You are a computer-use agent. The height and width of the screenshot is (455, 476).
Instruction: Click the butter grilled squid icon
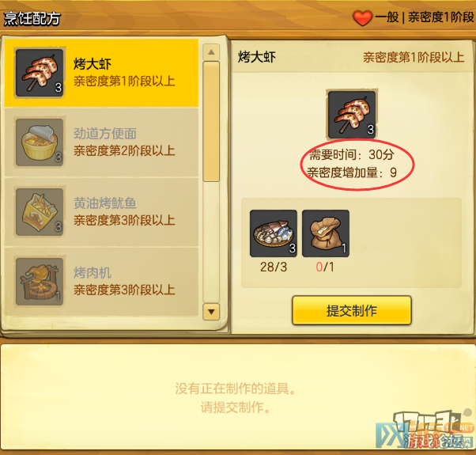click(x=40, y=212)
